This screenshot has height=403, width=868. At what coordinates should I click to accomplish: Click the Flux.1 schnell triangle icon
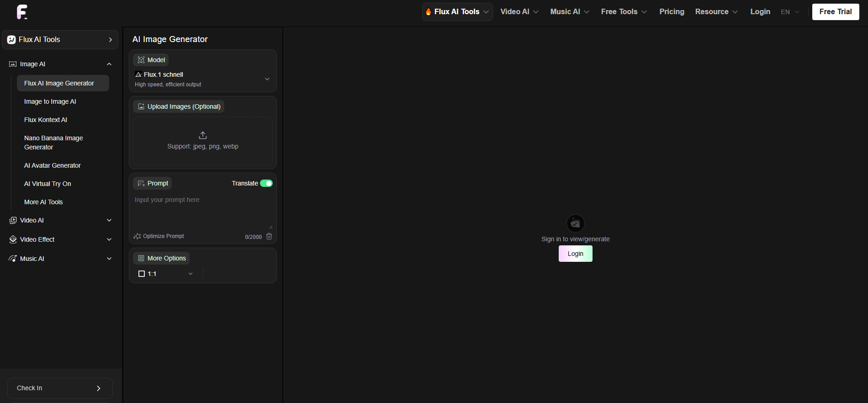point(138,74)
